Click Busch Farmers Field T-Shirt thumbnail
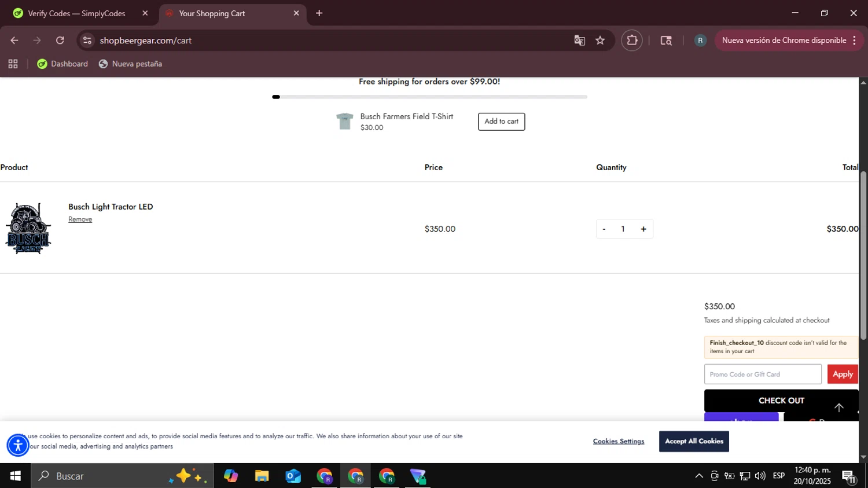This screenshot has width=868, height=488. tap(345, 122)
